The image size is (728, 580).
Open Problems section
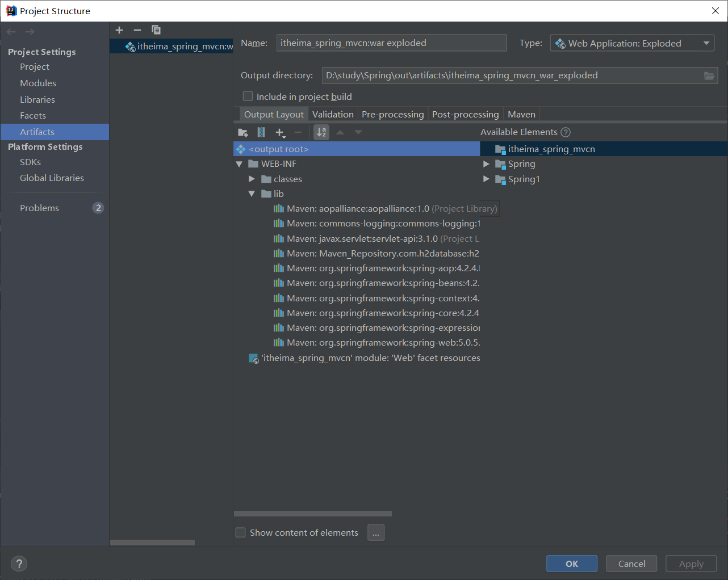click(x=40, y=208)
